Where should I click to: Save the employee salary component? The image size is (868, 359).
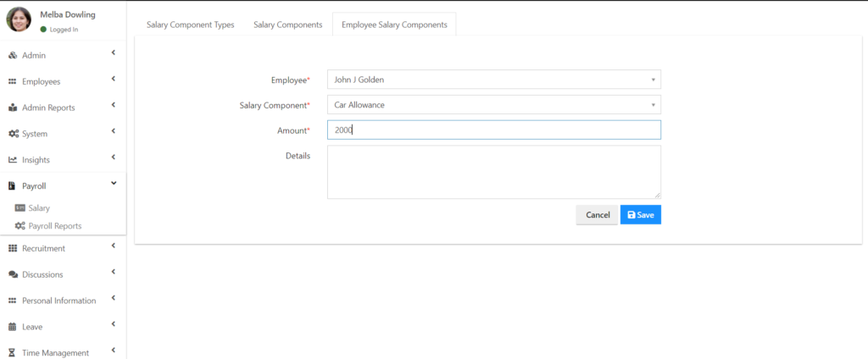pyautogui.click(x=640, y=215)
